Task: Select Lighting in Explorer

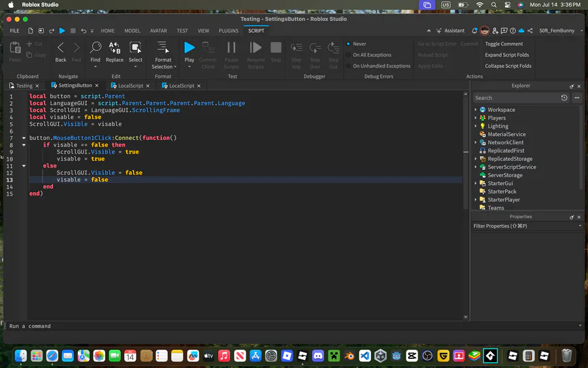Action: tap(498, 126)
